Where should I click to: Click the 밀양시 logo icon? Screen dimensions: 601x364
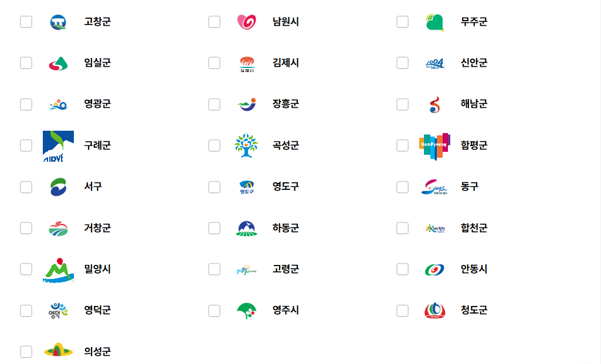58,270
